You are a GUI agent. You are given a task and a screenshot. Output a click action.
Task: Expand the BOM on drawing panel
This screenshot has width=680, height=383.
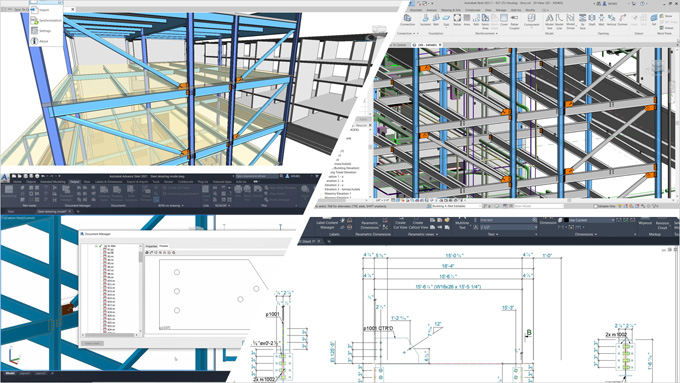click(182, 206)
